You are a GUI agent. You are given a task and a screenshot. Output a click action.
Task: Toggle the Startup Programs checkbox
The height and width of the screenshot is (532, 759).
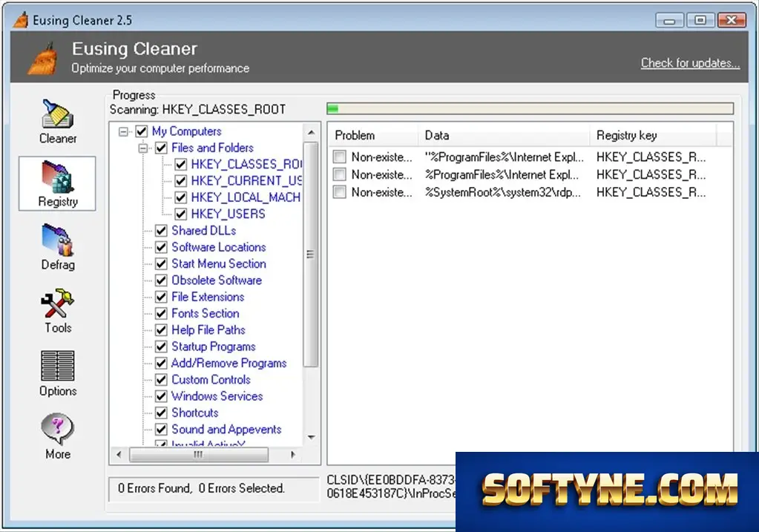click(161, 347)
